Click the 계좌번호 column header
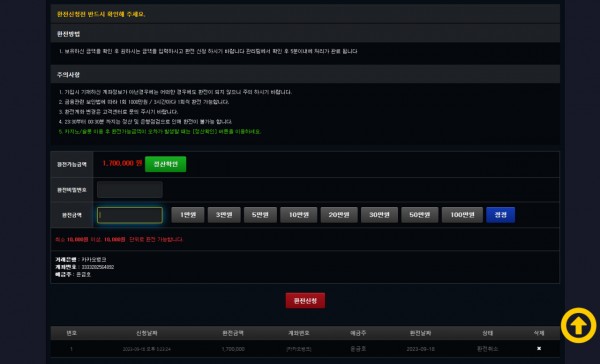This screenshot has height=364, width=600. 298,333
